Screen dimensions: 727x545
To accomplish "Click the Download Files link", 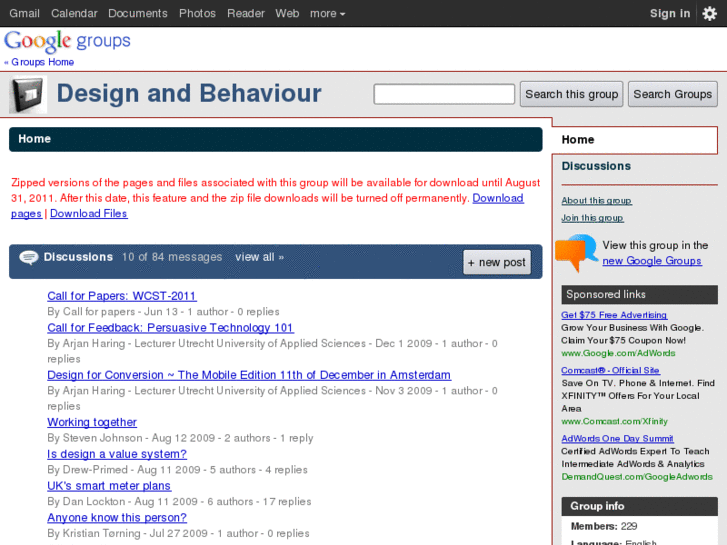I will pyautogui.click(x=89, y=213).
